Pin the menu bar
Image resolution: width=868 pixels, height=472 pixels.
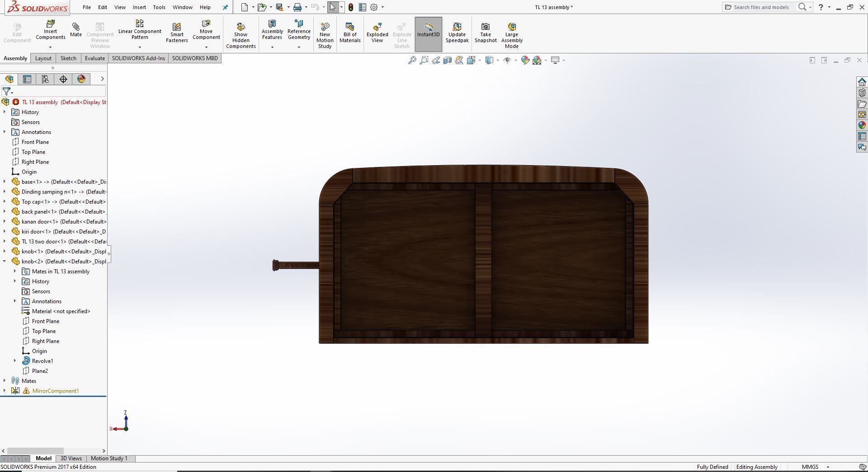tap(225, 7)
